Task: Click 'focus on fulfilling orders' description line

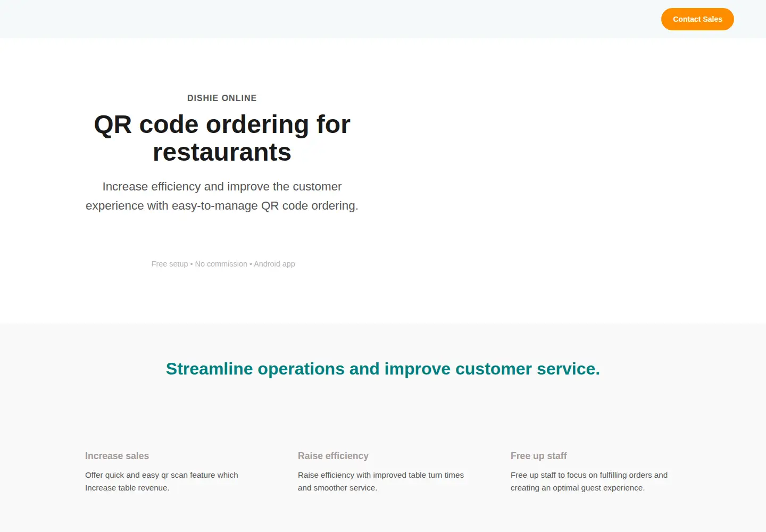Action: tap(589, 475)
